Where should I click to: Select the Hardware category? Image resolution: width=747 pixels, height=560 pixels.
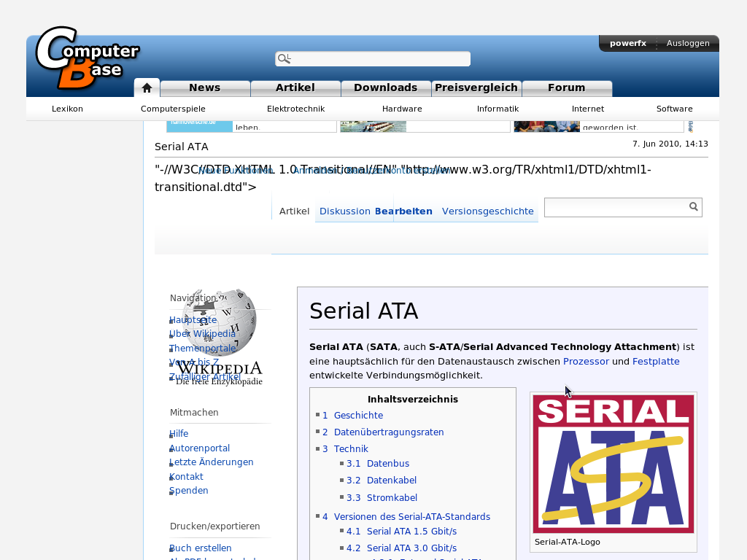tap(402, 109)
